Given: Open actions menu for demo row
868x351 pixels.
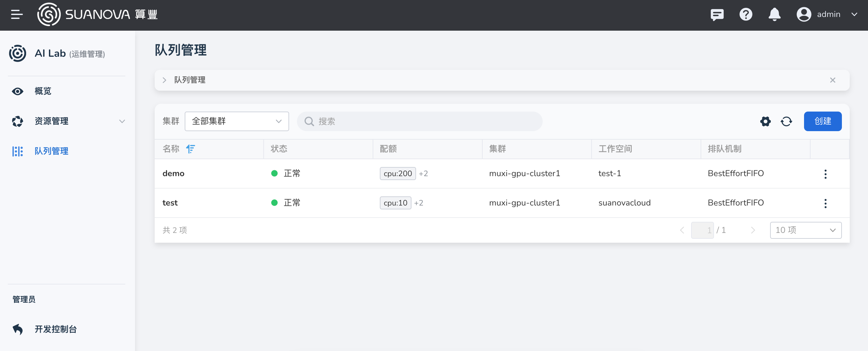Looking at the screenshot, I should point(825,174).
